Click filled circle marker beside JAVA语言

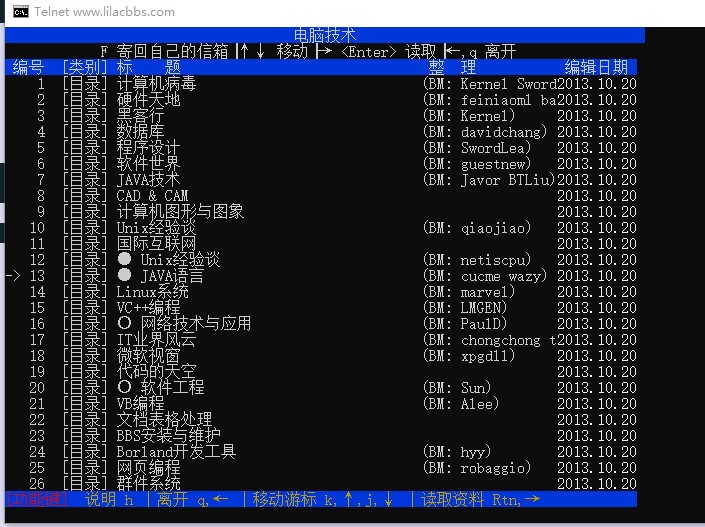(125, 275)
